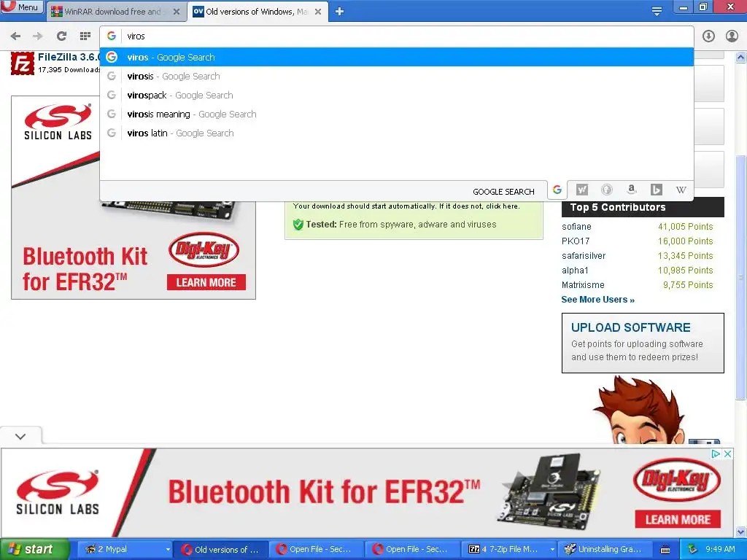Go forward with the forward arrow
The width and height of the screenshot is (747, 560).
(x=38, y=36)
